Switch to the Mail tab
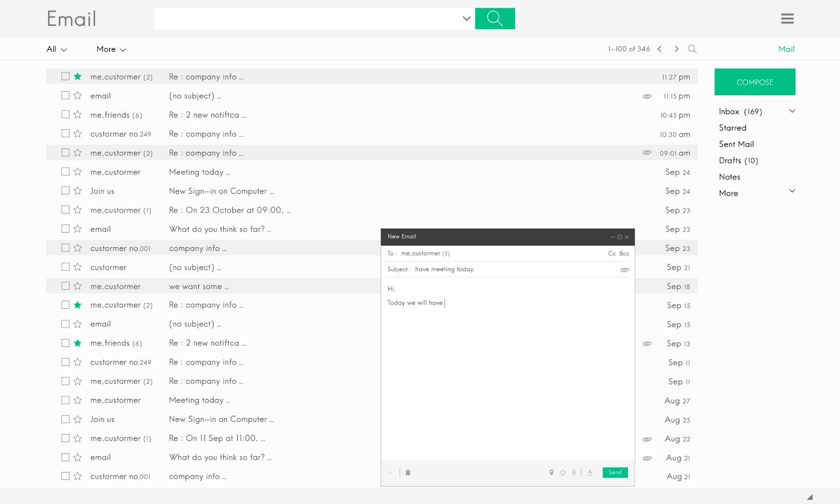This screenshot has width=840, height=504. [x=786, y=49]
